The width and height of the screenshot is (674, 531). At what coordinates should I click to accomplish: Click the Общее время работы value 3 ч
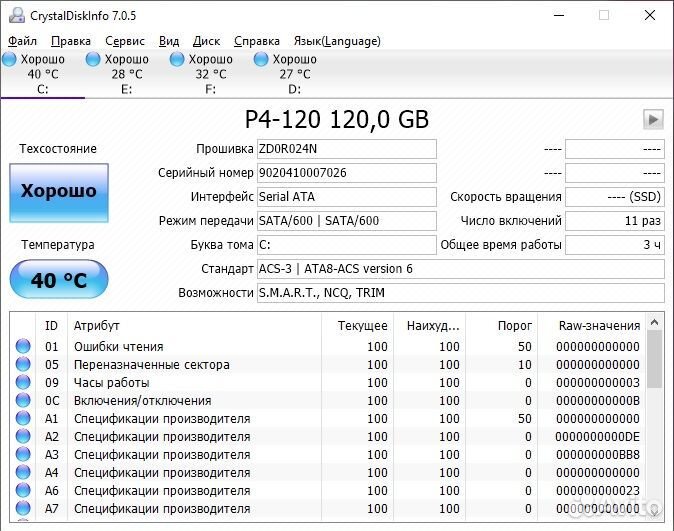615,245
